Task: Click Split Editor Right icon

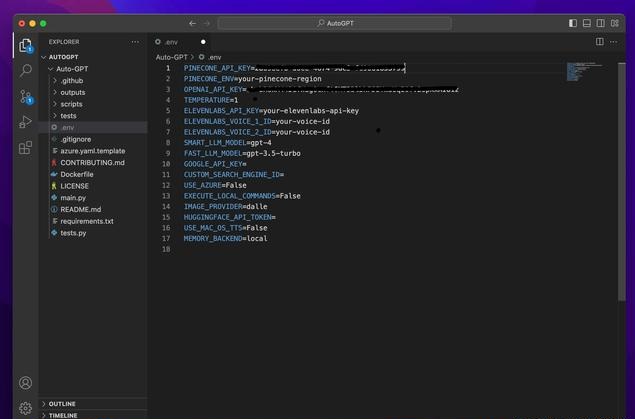Action: click(599, 42)
